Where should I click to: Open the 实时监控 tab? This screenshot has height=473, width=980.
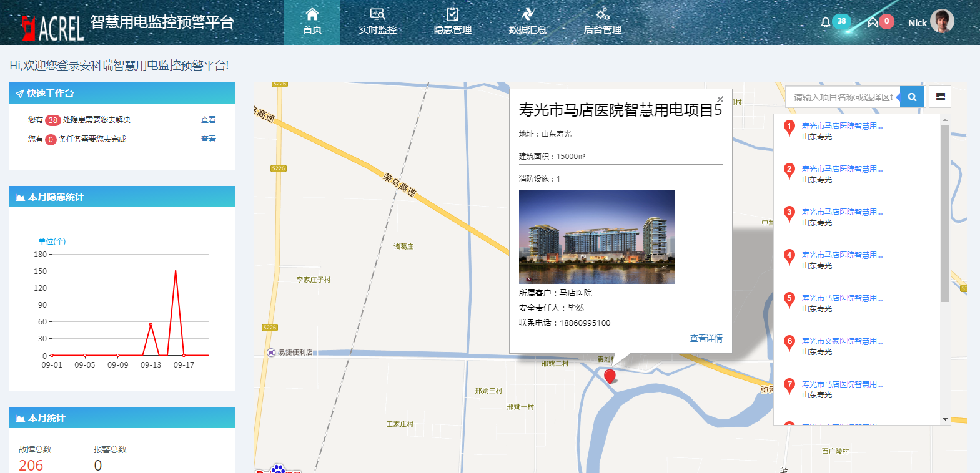click(x=377, y=22)
